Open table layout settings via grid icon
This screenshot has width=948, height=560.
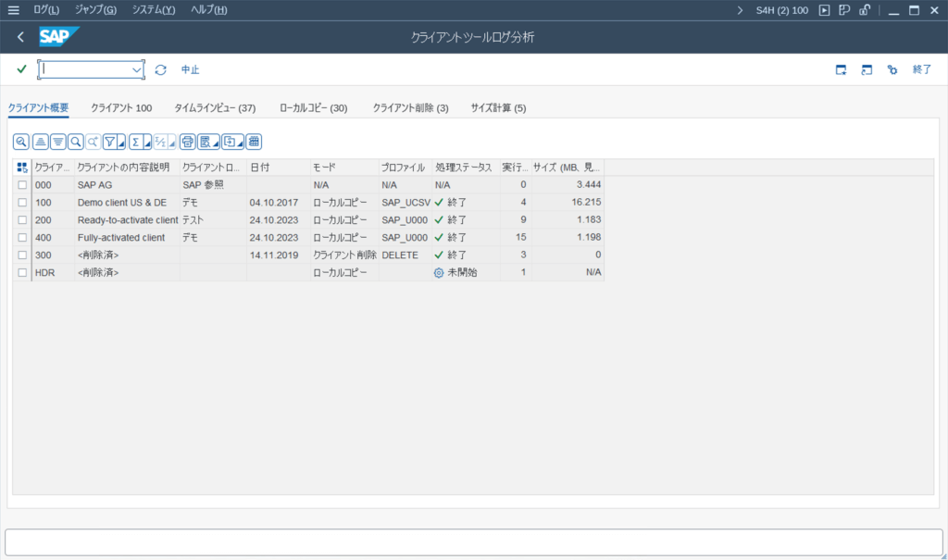tap(252, 141)
